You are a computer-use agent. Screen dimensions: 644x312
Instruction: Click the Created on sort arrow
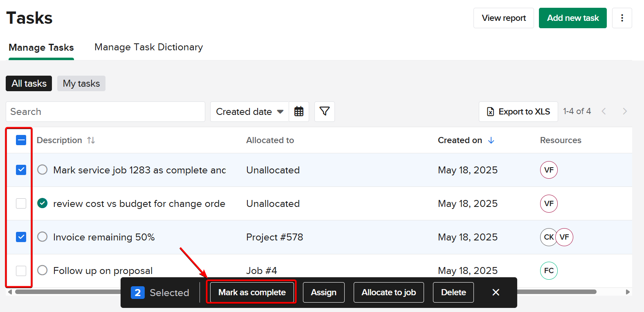coord(491,140)
